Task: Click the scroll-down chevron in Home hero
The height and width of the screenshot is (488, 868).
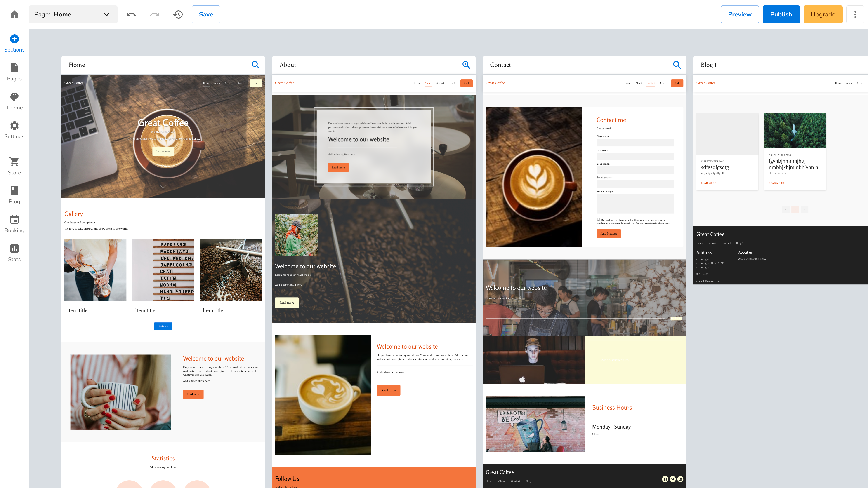Action: tap(163, 187)
